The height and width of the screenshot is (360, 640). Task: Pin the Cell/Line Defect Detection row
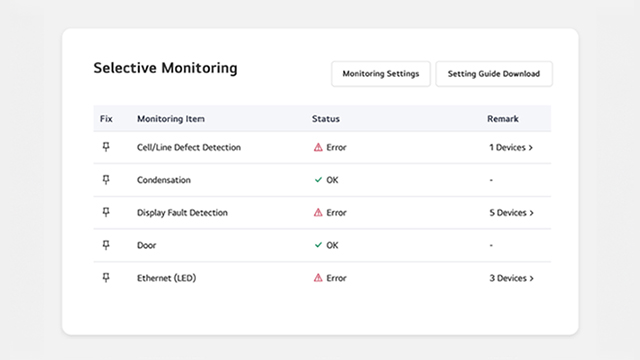pyautogui.click(x=106, y=147)
